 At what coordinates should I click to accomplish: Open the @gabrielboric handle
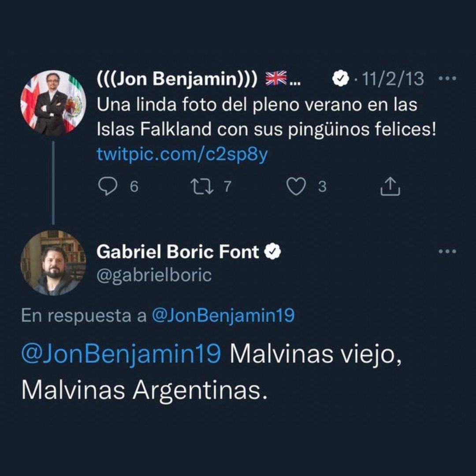click(x=154, y=275)
